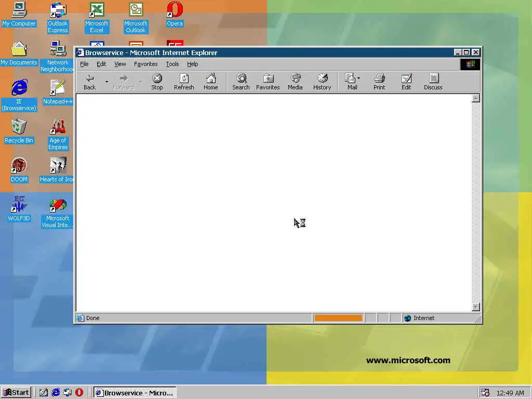This screenshot has width=532, height=399.
Task: Select the Opera desktop shortcut
Action: point(175,14)
